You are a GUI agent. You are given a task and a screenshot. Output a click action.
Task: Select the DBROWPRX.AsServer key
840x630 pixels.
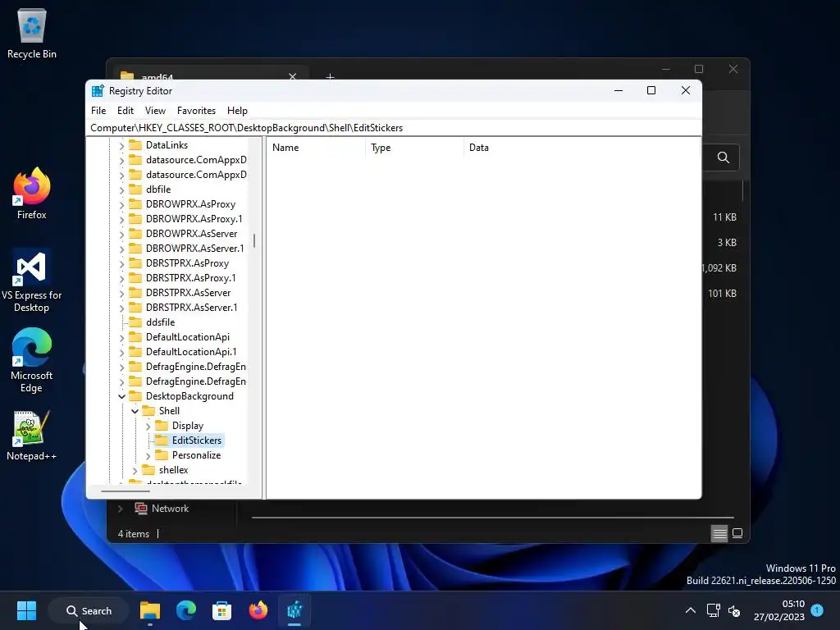pos(191,234)
